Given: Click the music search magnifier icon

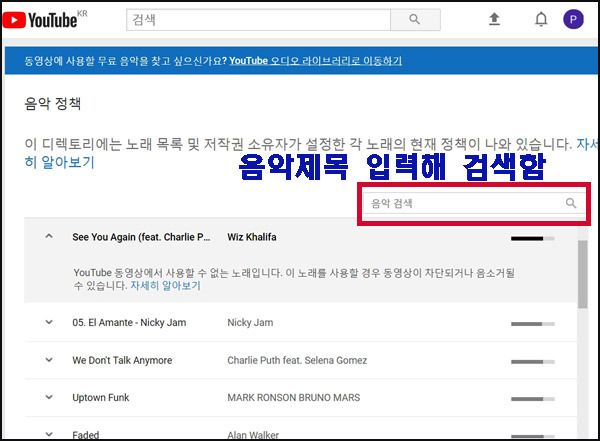Looking at the screenshot, I should (x=571, y=203).
